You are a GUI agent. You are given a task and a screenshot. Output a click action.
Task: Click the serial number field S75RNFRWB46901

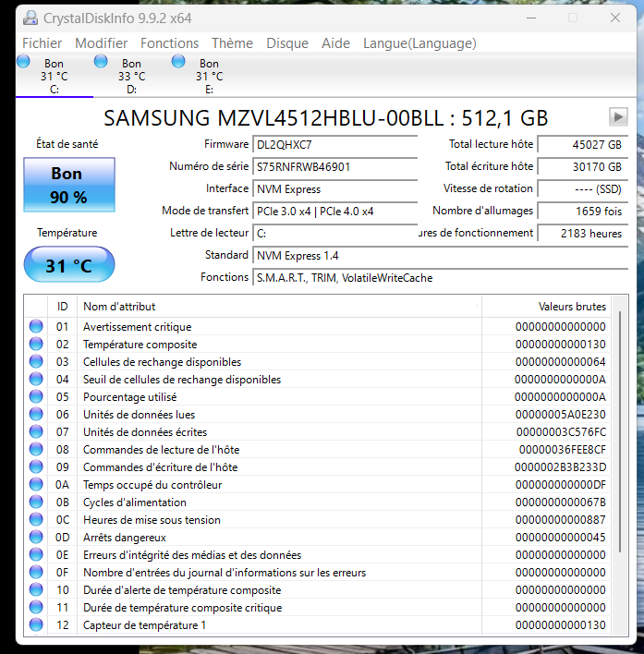tap(334, 167)
